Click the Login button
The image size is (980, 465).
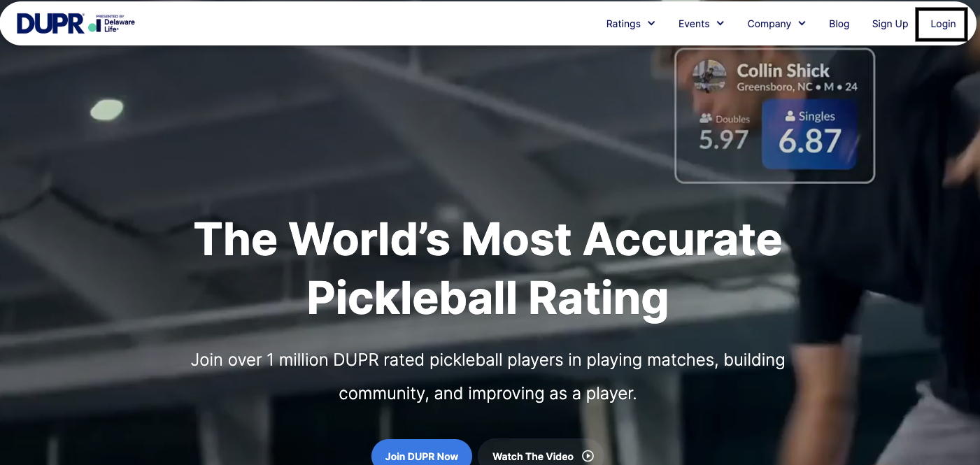(942, 24)
